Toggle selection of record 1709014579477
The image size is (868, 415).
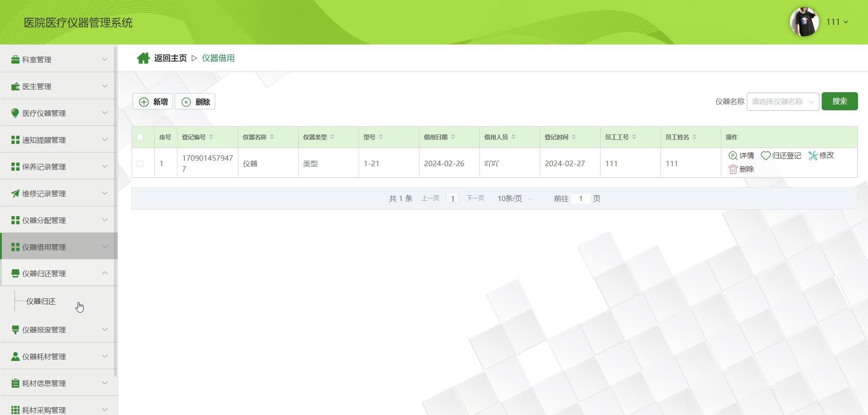(x=140, y=163)
